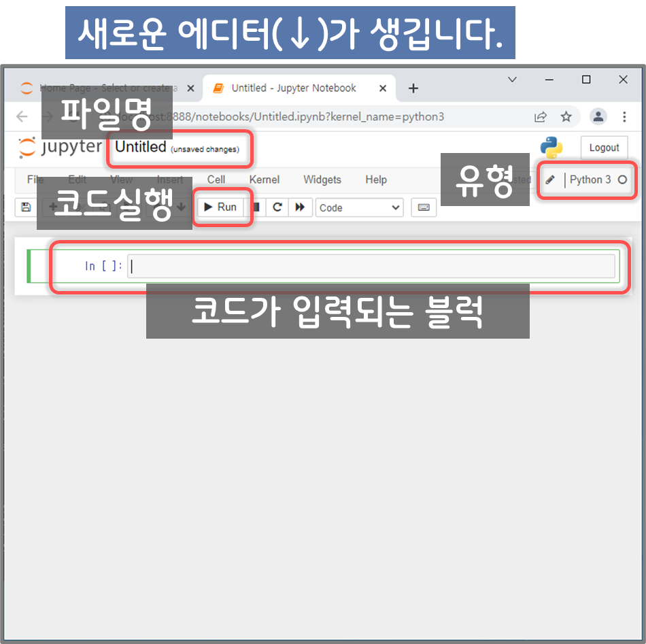Restart the kernel using the circular arrow icon
The height and width of the screenshot is (644, 646).
(277, 207)
